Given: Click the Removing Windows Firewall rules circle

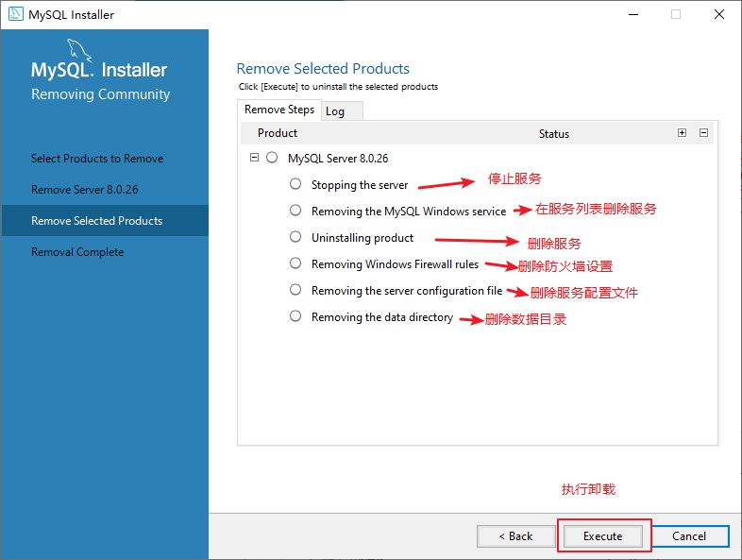Looking at the screenshot, I should 295,263.
